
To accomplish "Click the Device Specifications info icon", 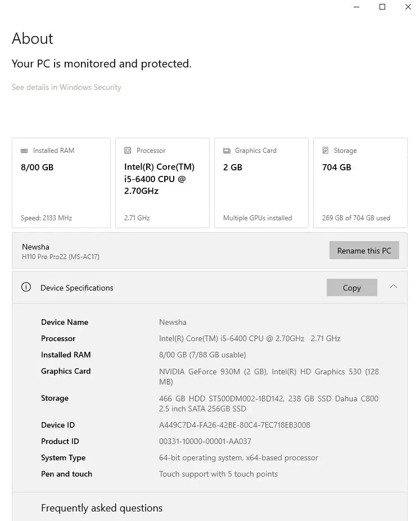I will point(26,287).
